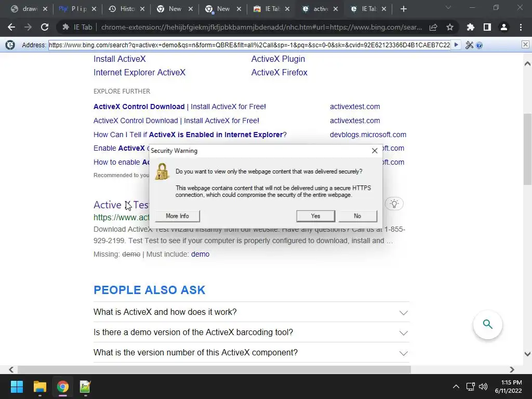Click the horizontal scrollbar right arrow
The width and height of the screenshot is (532, 399).
tap(512, 369)
